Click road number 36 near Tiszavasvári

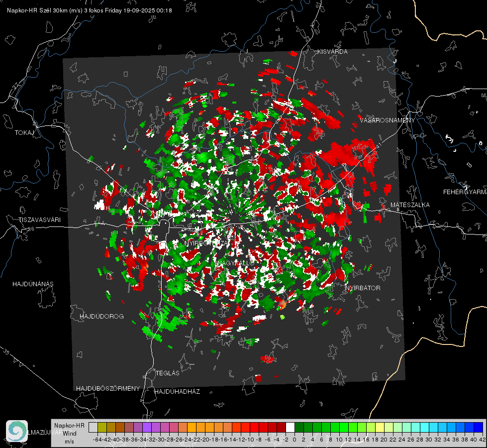pyautogui.click(x=31, y=229)
